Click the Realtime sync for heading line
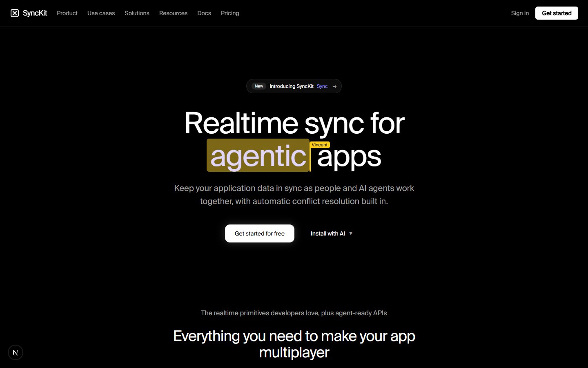 tap(294, 123)
